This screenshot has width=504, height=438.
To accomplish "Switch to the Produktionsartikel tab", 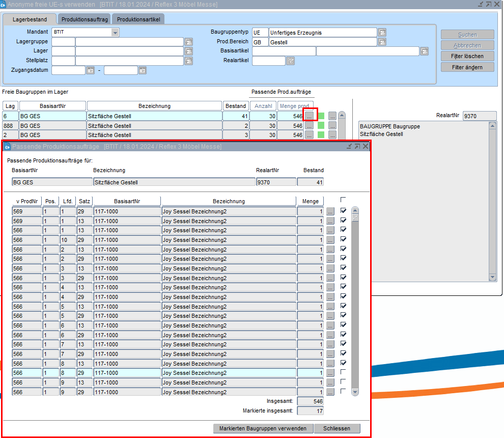I will click(138, 19).
